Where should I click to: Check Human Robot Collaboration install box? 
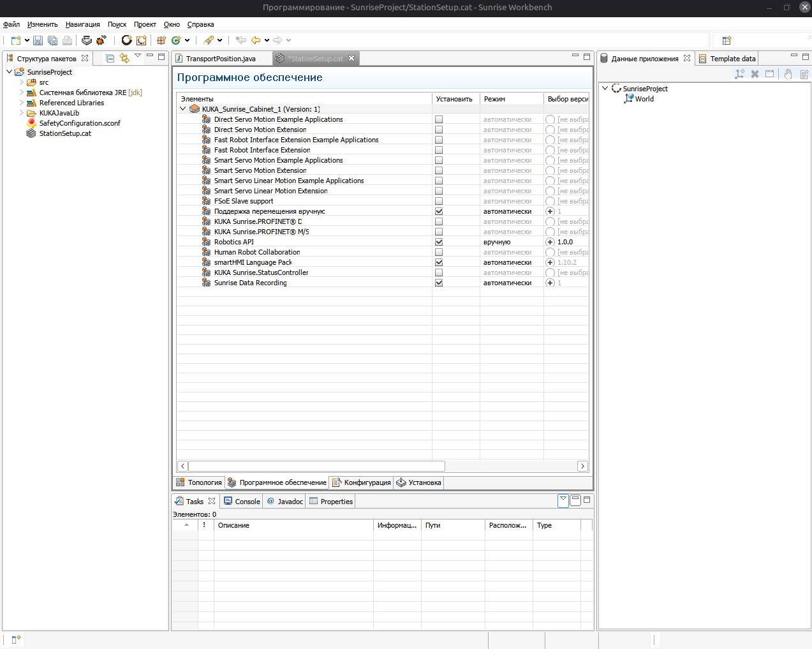tap(439, 252)
